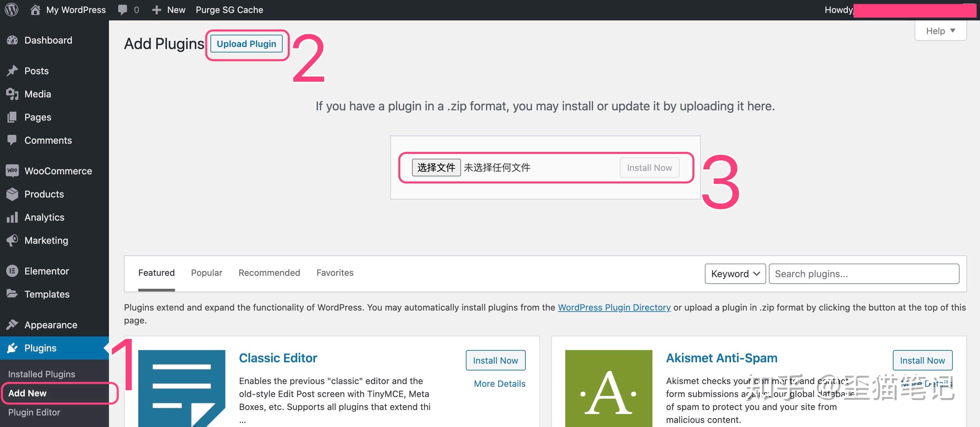Click the Pages document icon
The width and height of the screenshot is (980, 427).
12,117
